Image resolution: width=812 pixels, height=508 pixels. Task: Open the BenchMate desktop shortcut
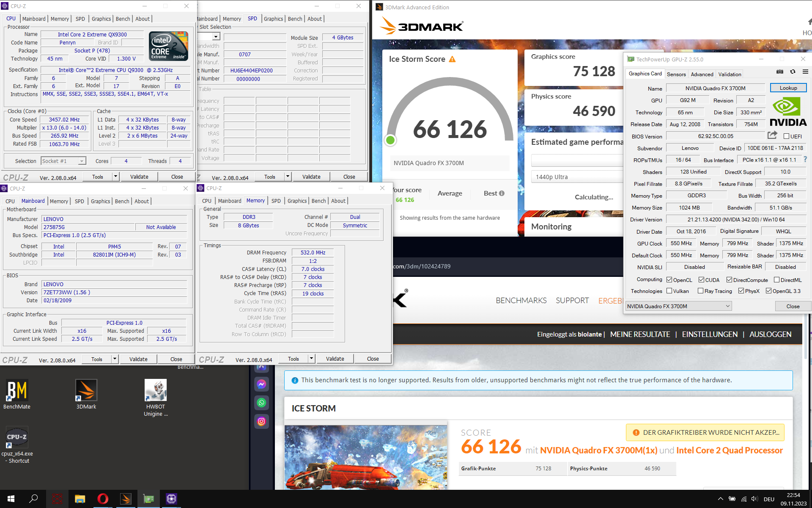pos(17,390)
